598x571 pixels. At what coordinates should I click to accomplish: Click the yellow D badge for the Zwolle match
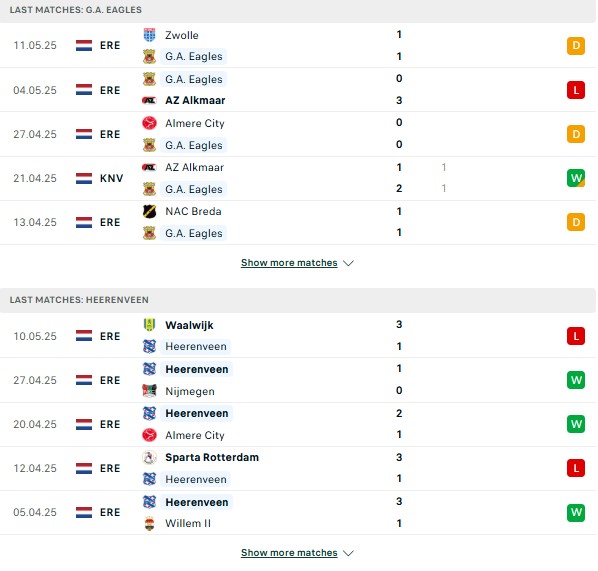(x=575, y=46)
